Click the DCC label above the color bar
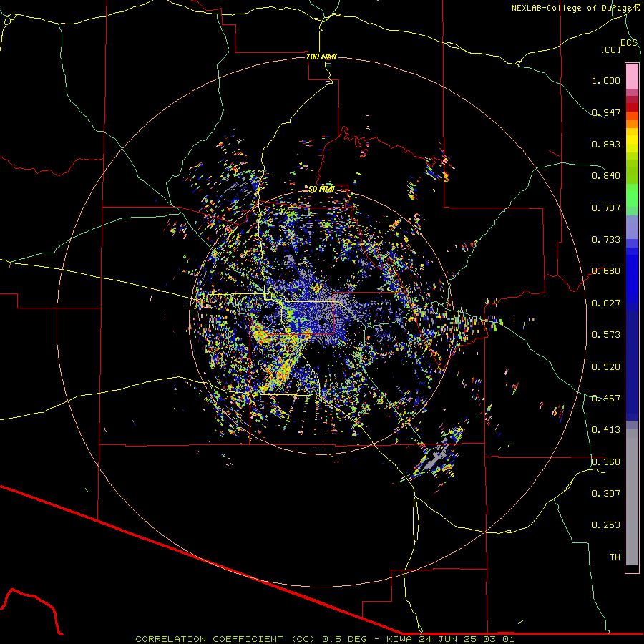Image resolution: width=644 pixels, height=644 pixels. click(629, 43)
